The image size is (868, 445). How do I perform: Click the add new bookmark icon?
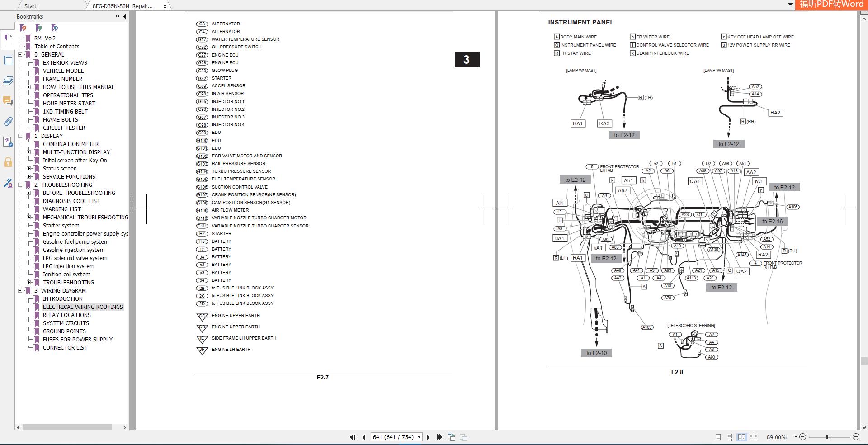(39, 28)
